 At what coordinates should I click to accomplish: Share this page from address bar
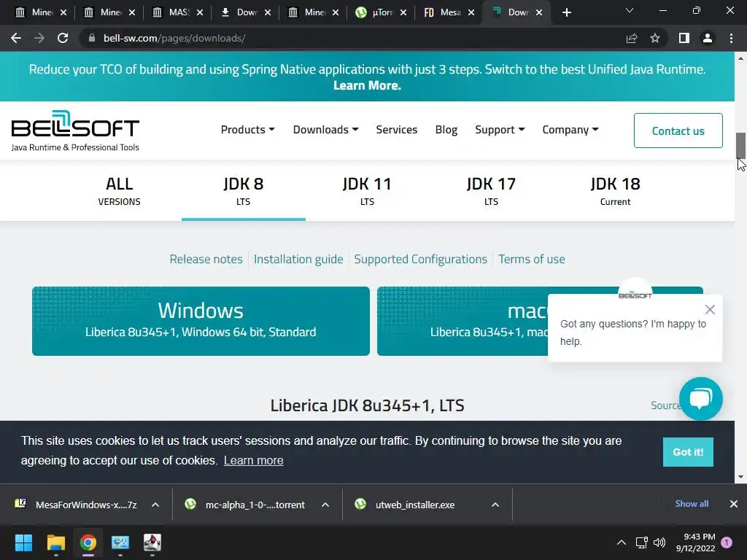pos(632,38)
